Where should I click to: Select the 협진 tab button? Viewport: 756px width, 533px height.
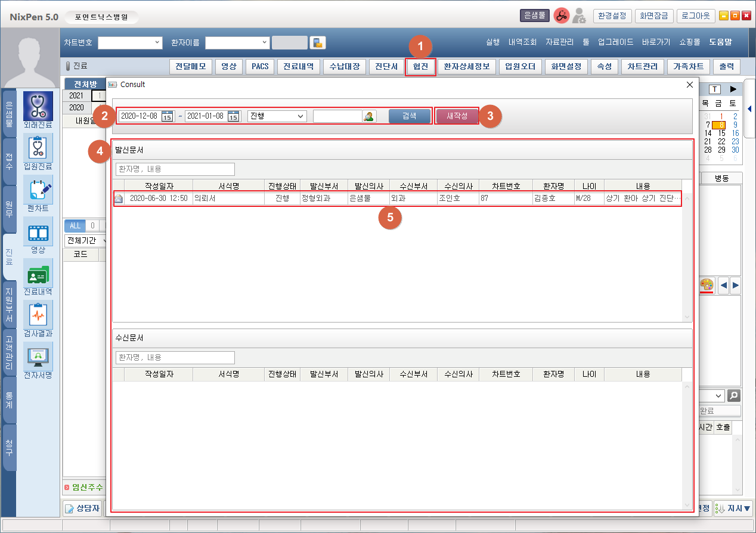coord(420,66)
